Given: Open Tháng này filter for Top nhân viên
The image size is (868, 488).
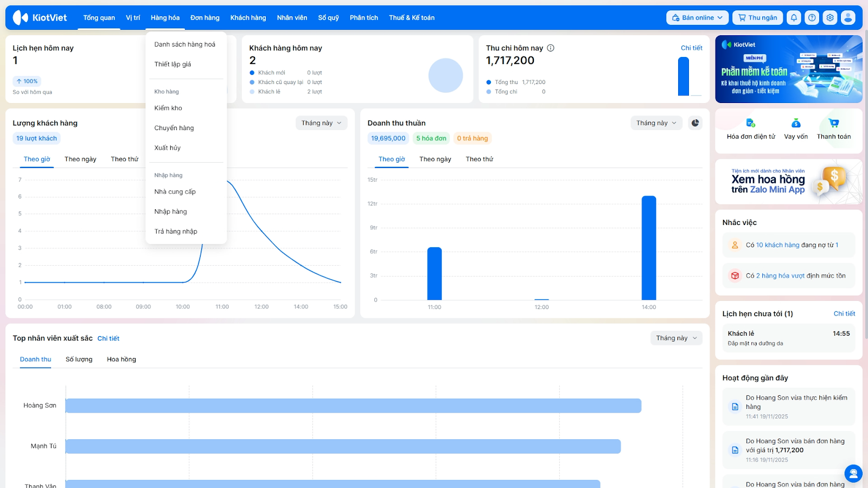Looking at the screenshot, I should 676,338.
